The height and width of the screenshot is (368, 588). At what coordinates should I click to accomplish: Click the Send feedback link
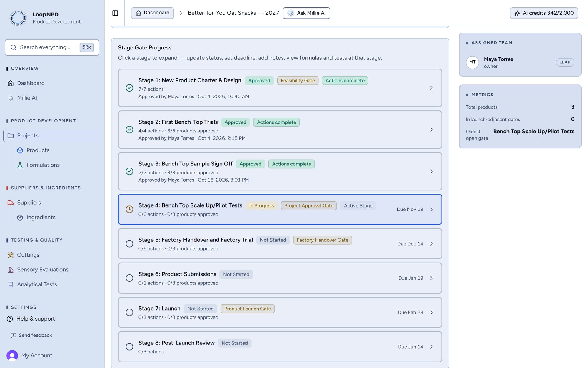click(x=31, y=335)
